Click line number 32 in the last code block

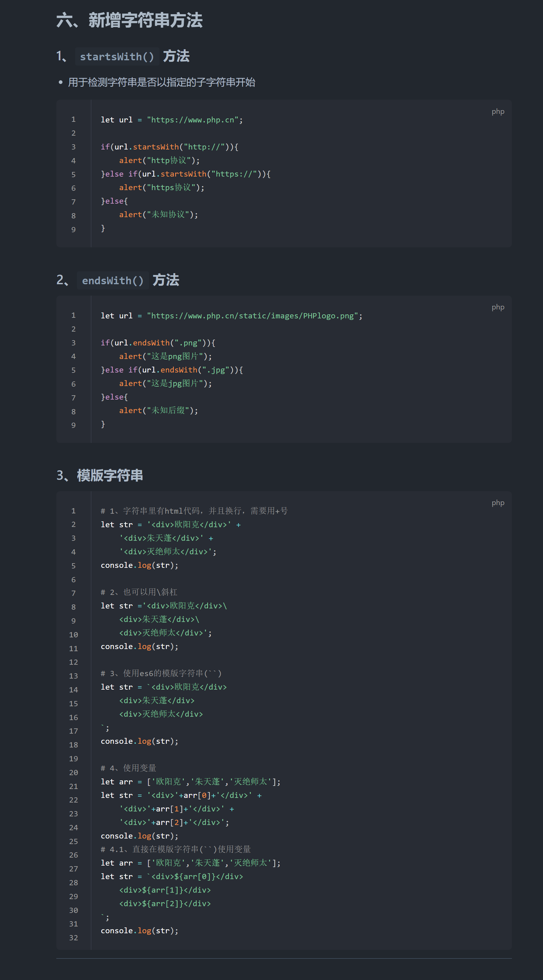point(74,938)
